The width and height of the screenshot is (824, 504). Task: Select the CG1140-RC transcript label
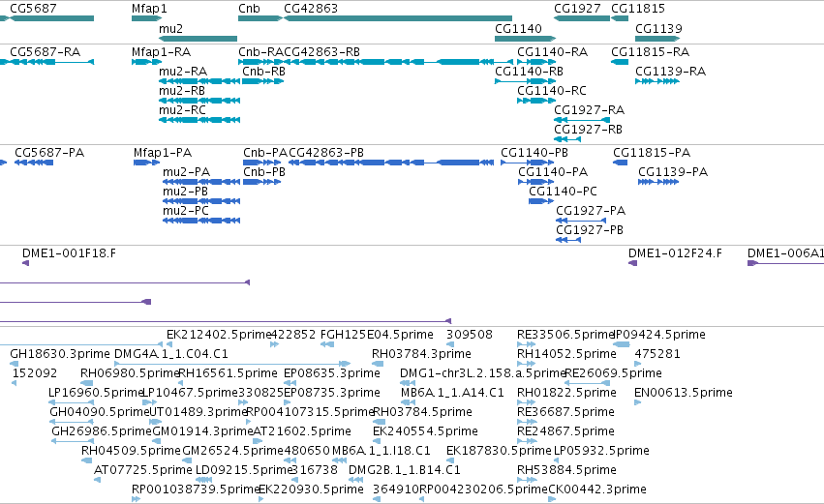click(x=552, y=91)
